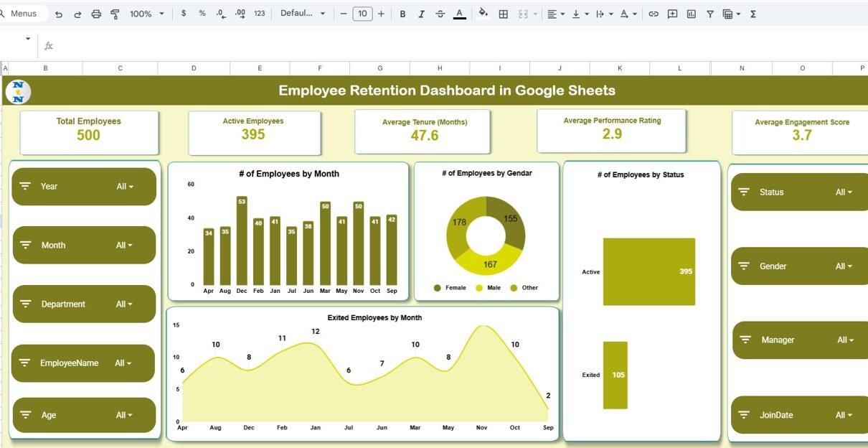Viewport: 868px width, 448px height.
Task: Open the Functions sigma icon
Action: point(753,14)
